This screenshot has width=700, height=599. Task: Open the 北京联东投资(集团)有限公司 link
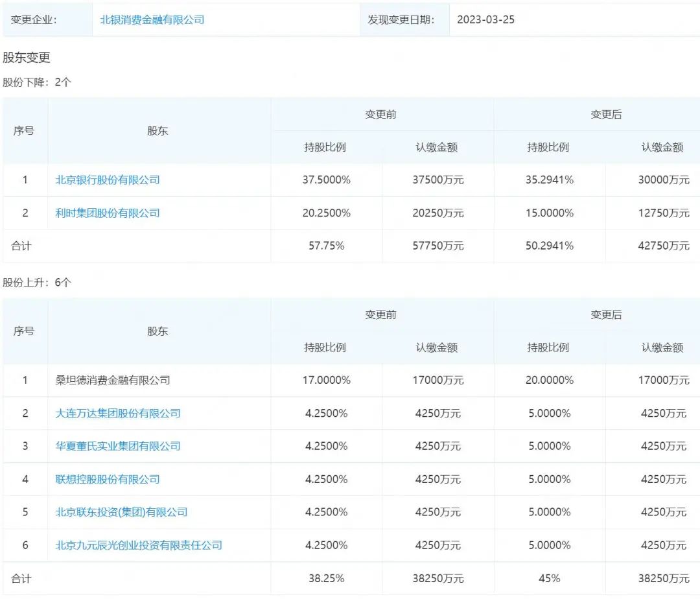[121, 512]
